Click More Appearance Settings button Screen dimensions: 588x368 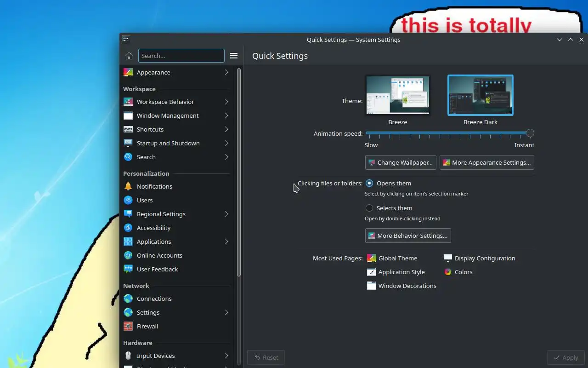click(x=487, y=162)
